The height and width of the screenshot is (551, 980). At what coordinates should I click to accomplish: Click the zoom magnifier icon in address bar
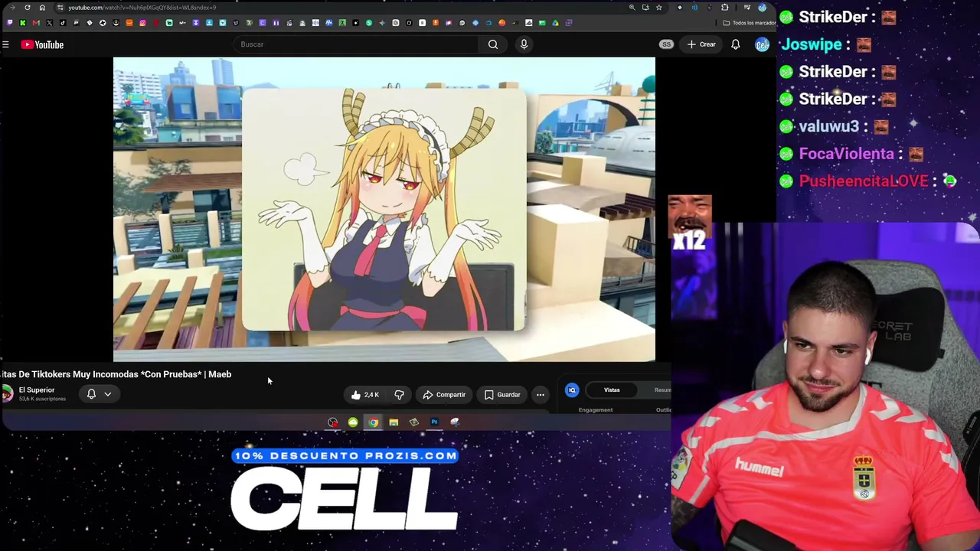tap(632, 8)
